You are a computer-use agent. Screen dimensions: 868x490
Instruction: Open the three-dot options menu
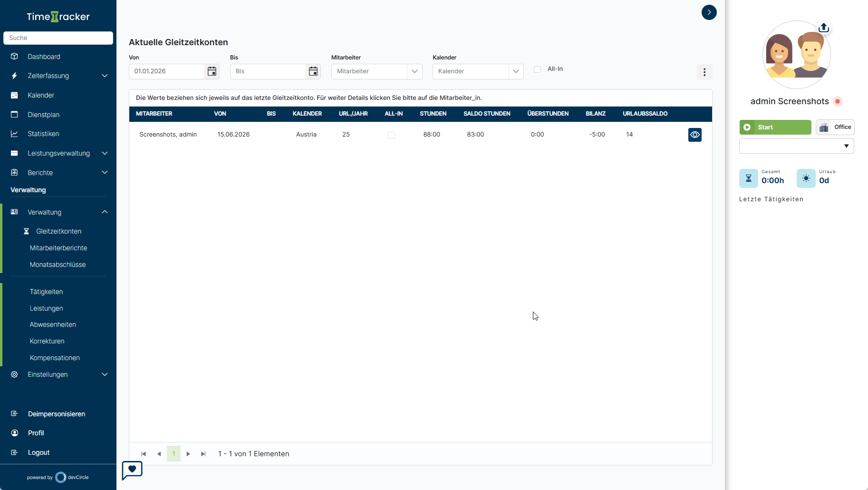(x=704, y=72)
